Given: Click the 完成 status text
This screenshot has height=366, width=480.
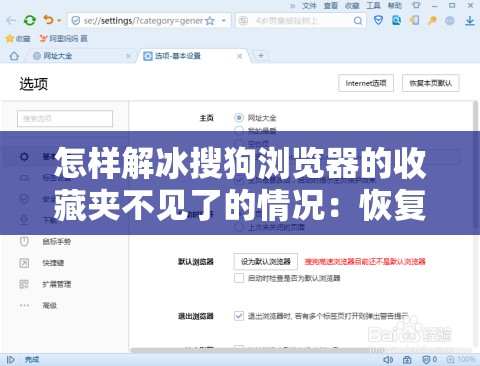Looking at the screenshot, I should coord(32,360).
